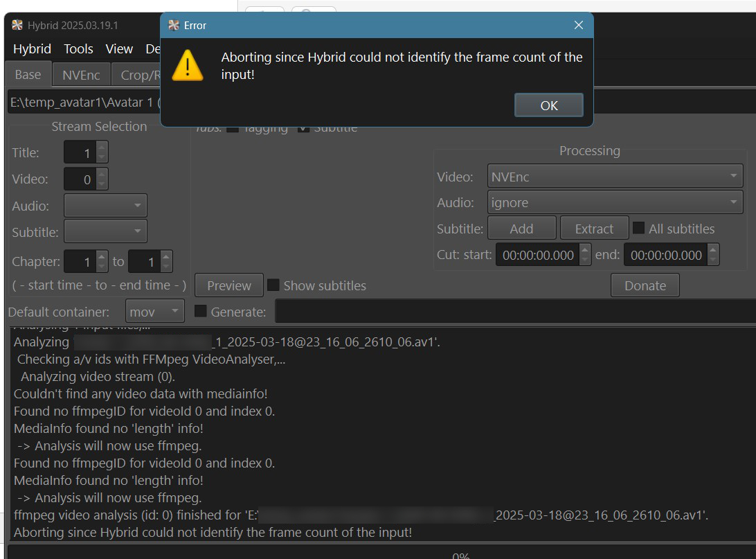The width and height of the screenshot is (756, 559).
Task: Open the Default container mov dropdown
Action: [x=155, y=312]
